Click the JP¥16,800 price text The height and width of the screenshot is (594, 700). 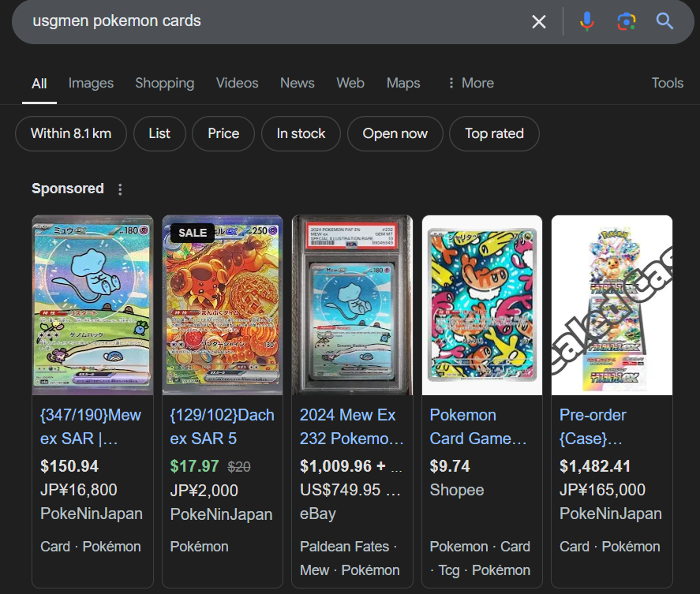tap(79, 490)
